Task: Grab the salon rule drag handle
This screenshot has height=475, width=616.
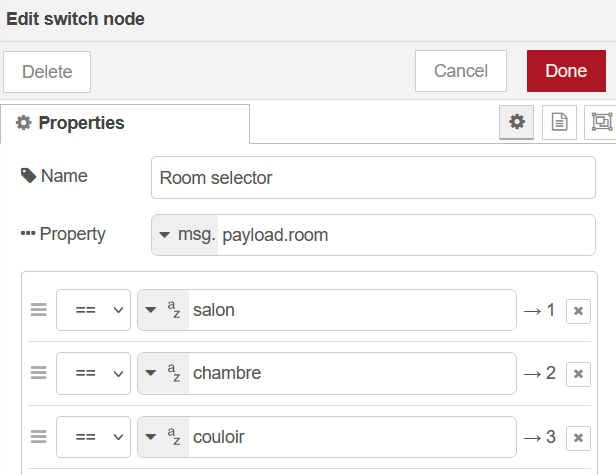Action: click(39, 310)
